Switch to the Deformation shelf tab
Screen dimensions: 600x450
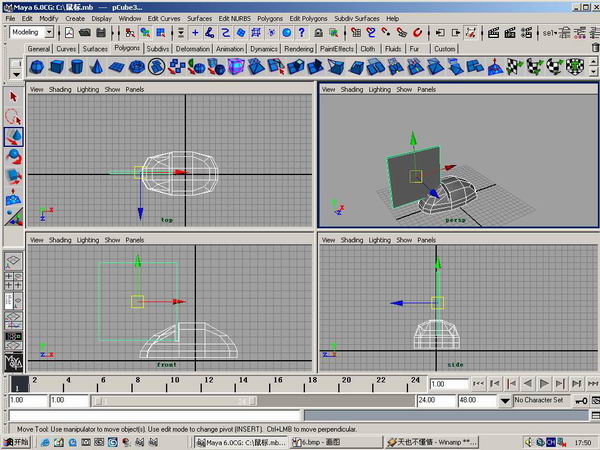click(193, 49)
